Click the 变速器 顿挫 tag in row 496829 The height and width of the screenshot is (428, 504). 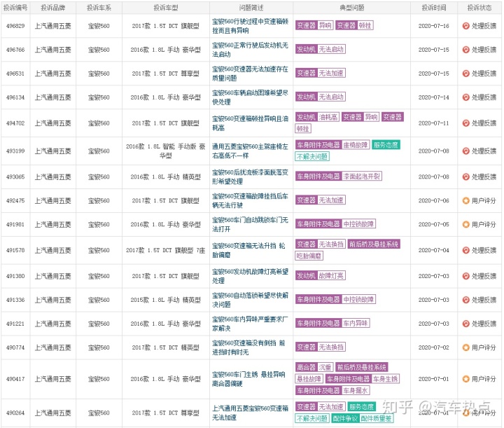pos(354,25)
